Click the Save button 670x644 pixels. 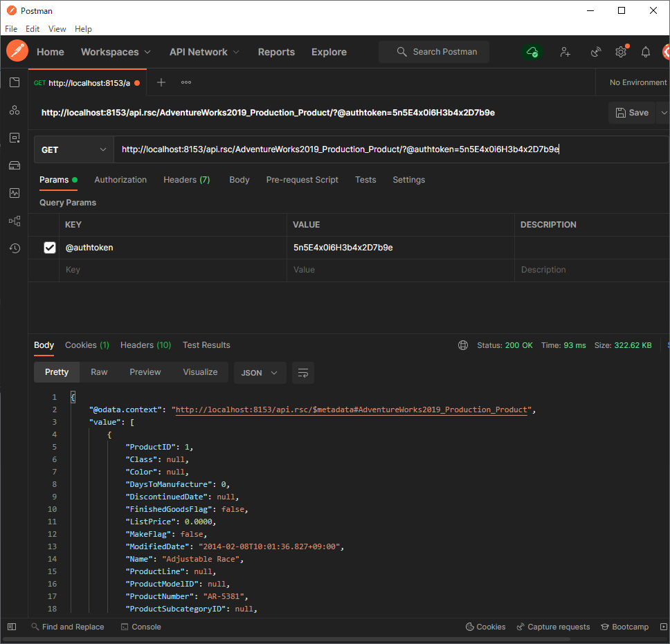631,113
